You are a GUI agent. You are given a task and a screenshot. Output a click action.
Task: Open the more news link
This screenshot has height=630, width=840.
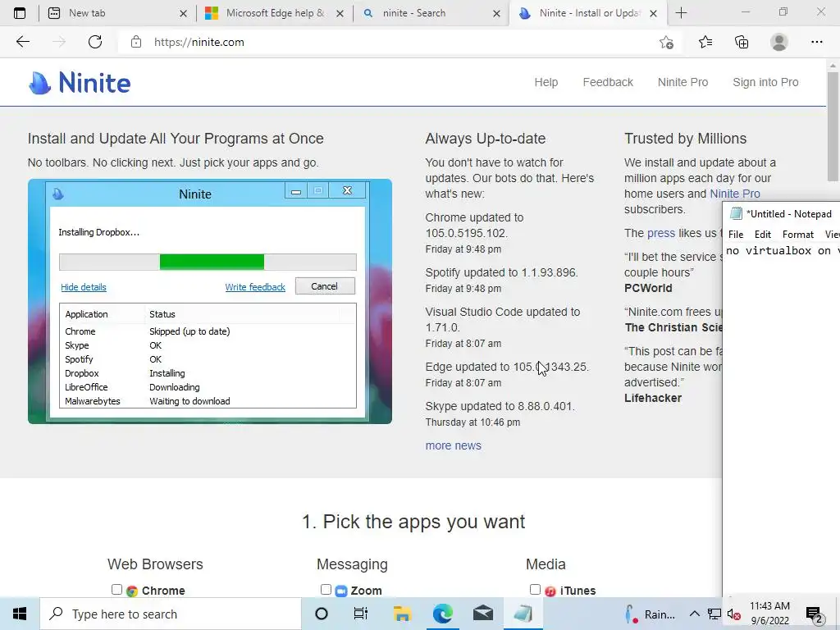coord(453,445)
